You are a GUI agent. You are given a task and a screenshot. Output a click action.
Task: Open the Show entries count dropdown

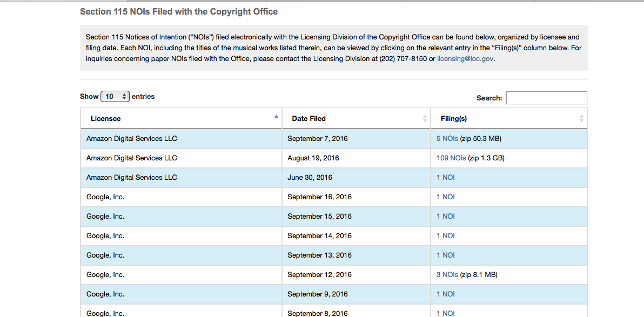pyautogui.click(x=115, y=96)
